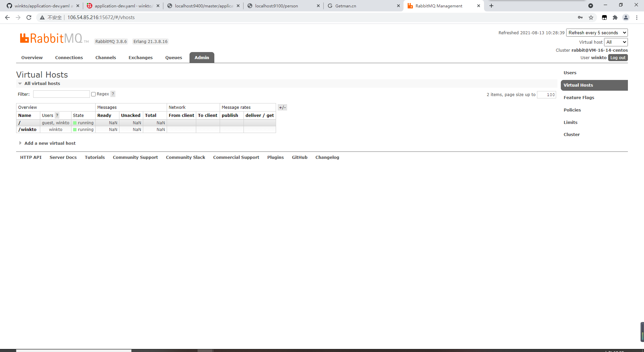Click the 'guest, winkto' users cell
The width and height of the screenshot is (644, 352).
pyautogui.click(x=56, y=123)
